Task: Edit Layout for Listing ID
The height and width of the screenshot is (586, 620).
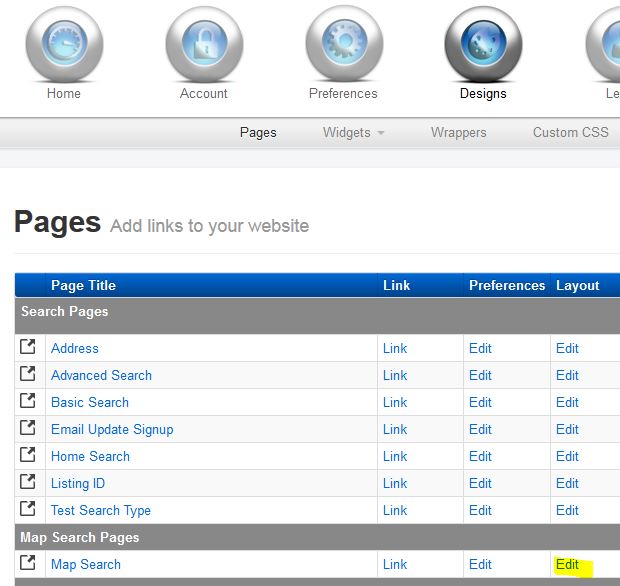Action: coord(567,483)
